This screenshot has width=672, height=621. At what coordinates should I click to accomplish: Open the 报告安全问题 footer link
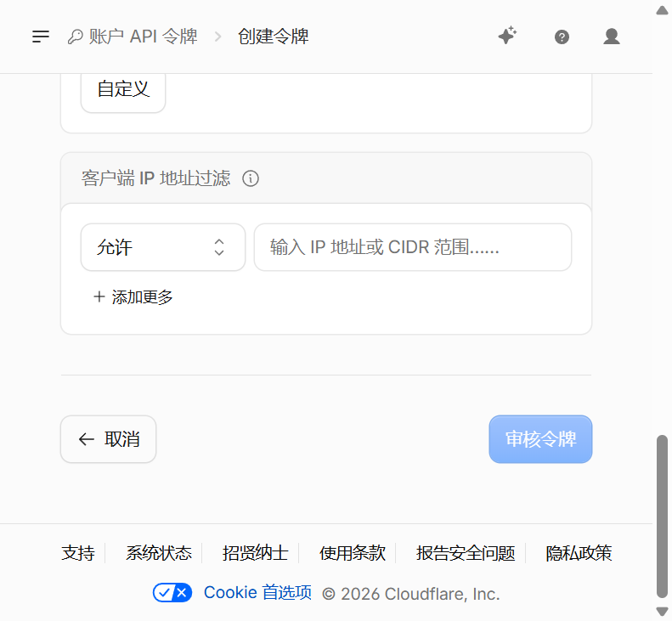(x=466, y=553)
